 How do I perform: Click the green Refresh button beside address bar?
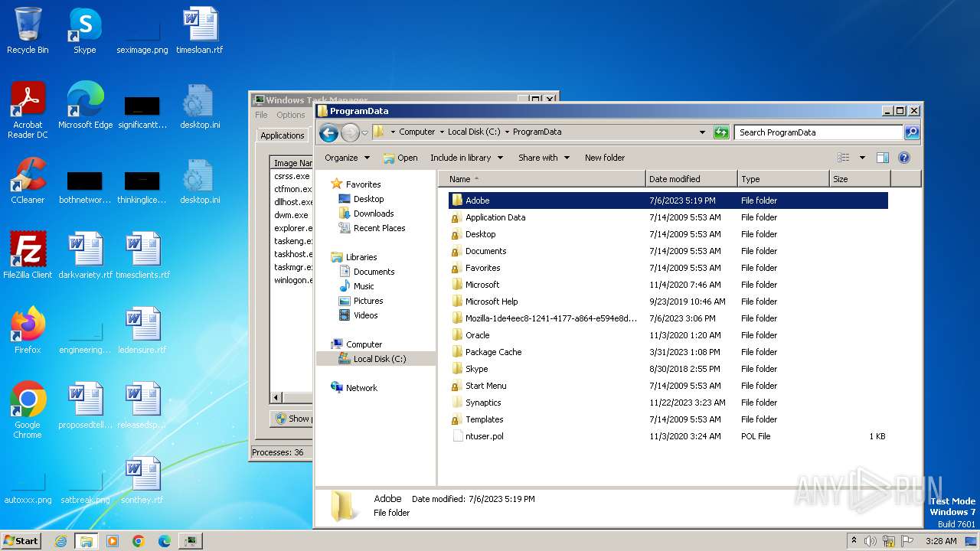(x=721, y=132)
